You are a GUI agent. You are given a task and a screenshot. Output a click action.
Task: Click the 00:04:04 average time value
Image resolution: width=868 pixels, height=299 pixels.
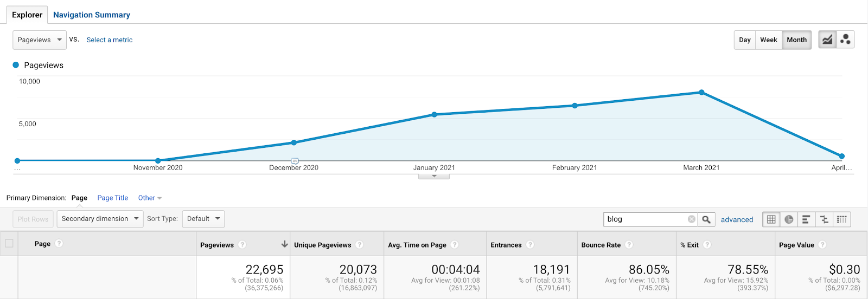pyautogui.click(x=456, y=269)
